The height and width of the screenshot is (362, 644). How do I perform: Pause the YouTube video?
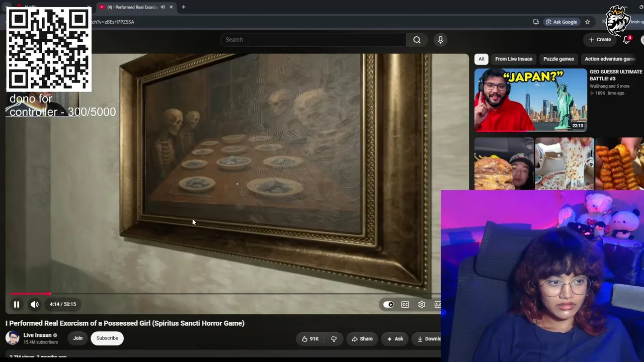[17, 304]
